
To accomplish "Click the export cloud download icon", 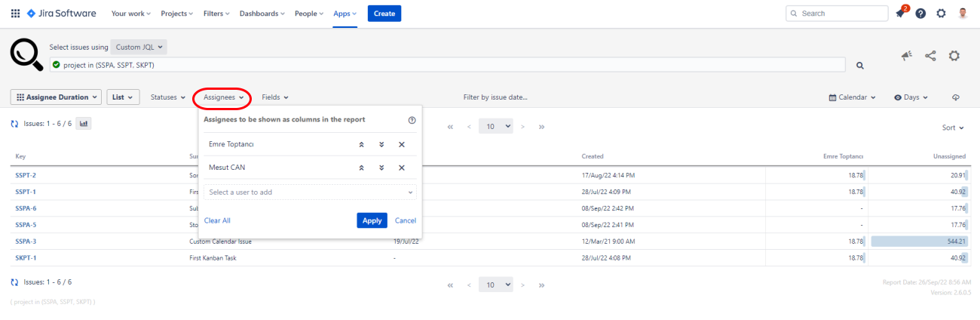I will [956, 97].
